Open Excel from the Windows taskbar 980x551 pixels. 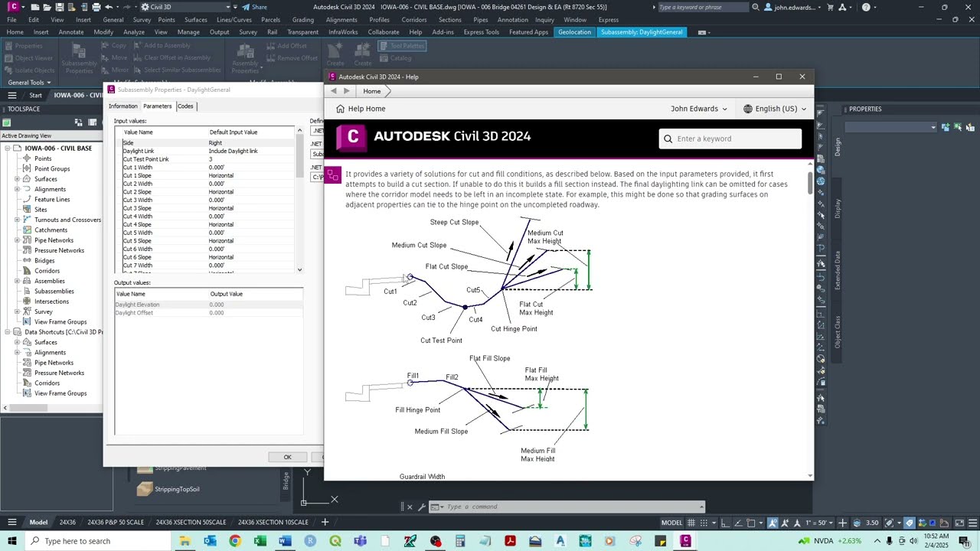pyautogui.click(x=260, y=541)
